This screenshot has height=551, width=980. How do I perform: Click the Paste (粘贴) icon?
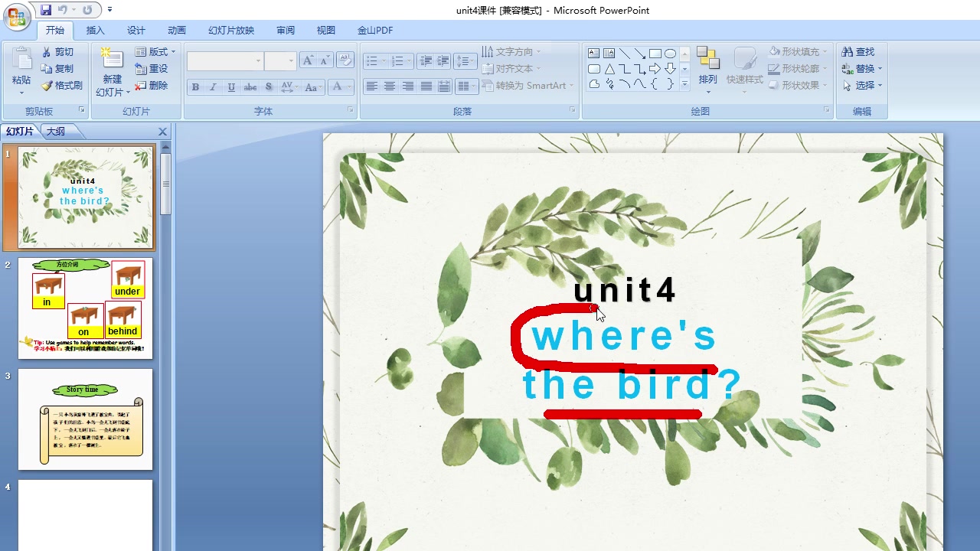click(21, 58)
